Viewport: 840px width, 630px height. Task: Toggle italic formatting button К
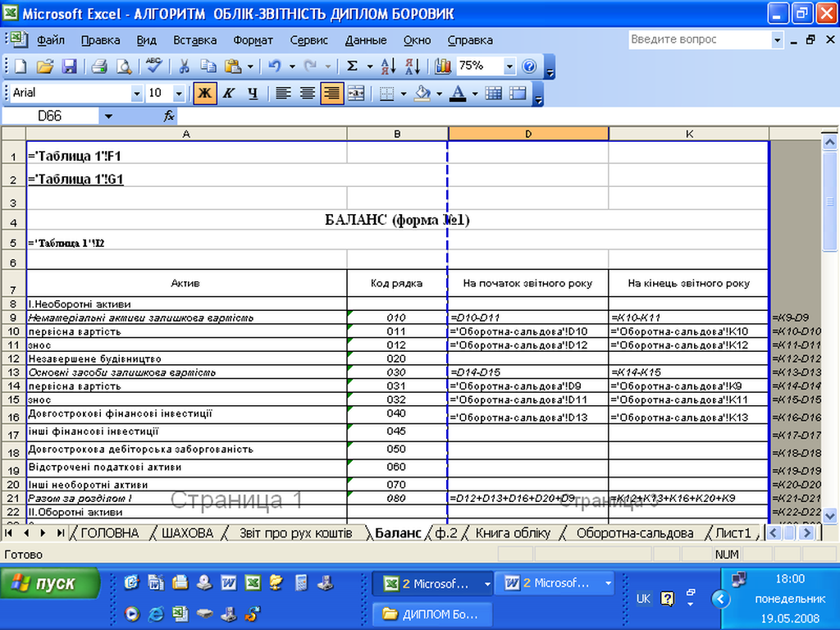[229, 94]
